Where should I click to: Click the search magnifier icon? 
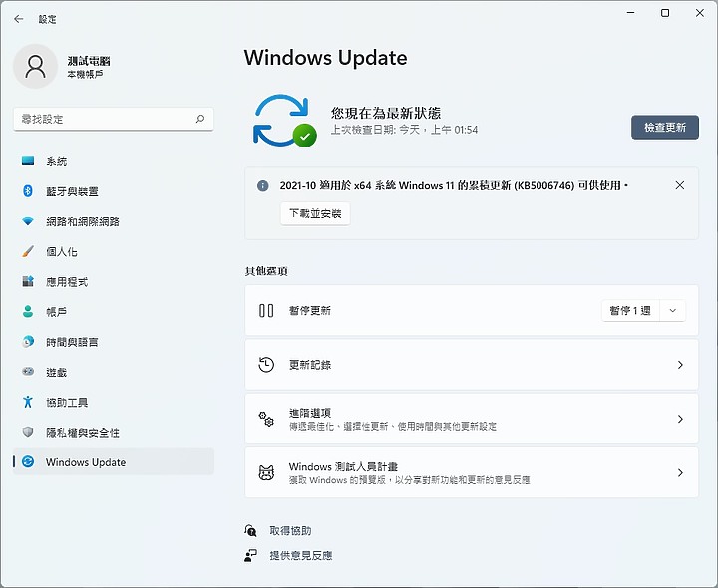coord(200,119)
